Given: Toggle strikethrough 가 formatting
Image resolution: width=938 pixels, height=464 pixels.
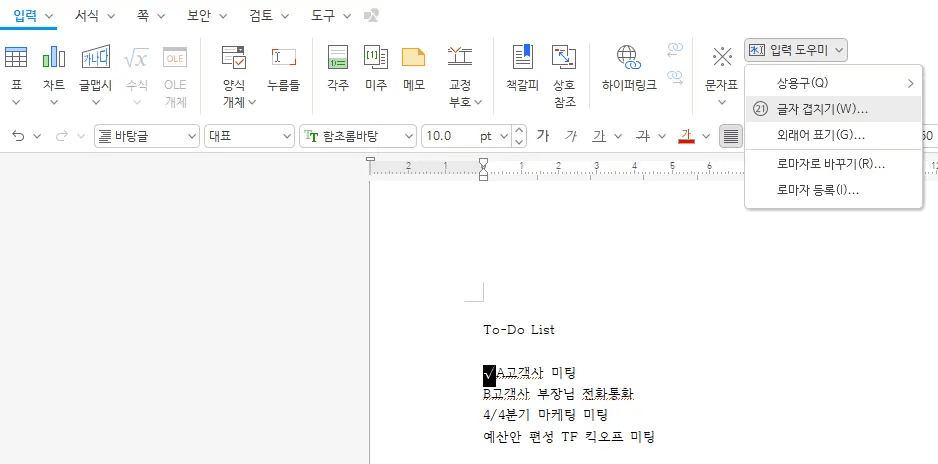Looking at the screenshot, I should click(x=643, y=136).
